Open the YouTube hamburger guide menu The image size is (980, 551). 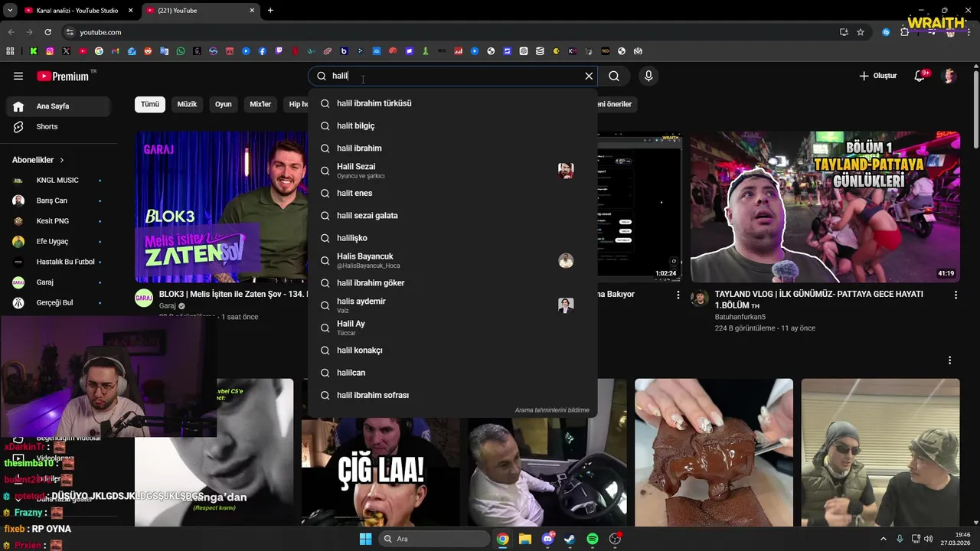click(x=18, y=76)
